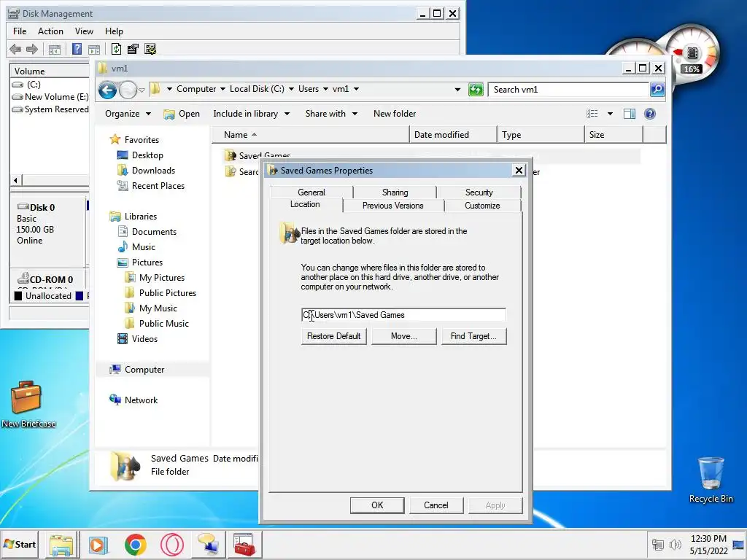This screenshot has height=560, width=747.
Task: Open Recent Places in the sidebar
Action: pos(158,186)
